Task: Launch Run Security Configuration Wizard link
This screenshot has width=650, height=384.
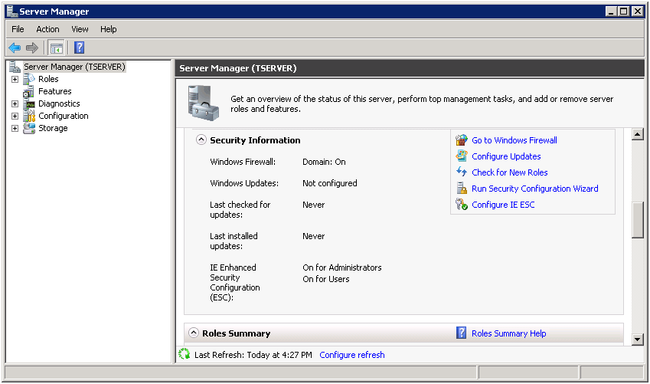Action: (x=535, y=189)
